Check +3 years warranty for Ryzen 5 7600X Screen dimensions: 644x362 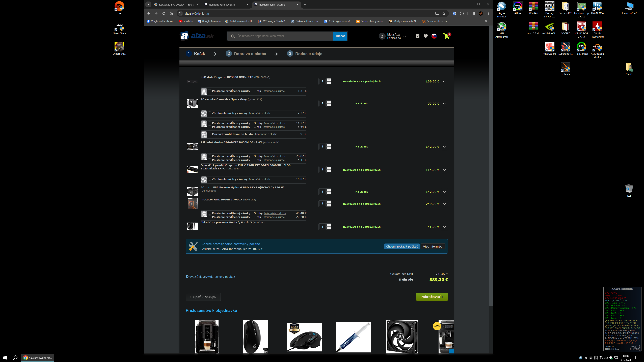point(210,213)
